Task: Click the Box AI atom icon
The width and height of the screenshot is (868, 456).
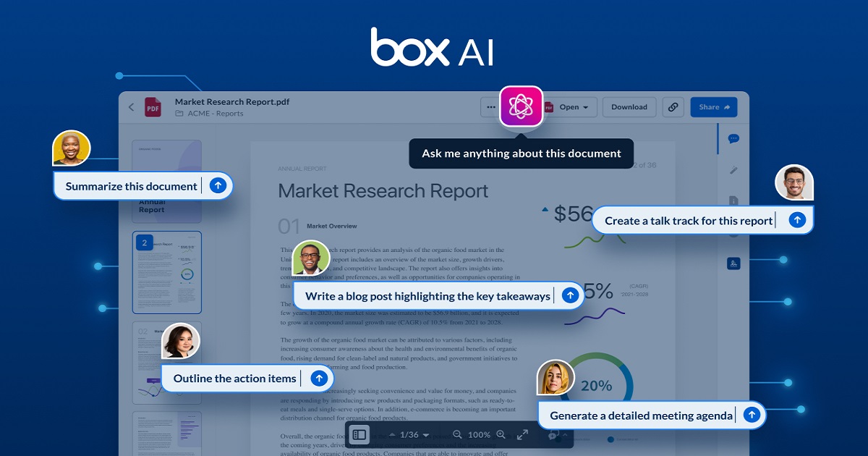Action: (521, 106)
